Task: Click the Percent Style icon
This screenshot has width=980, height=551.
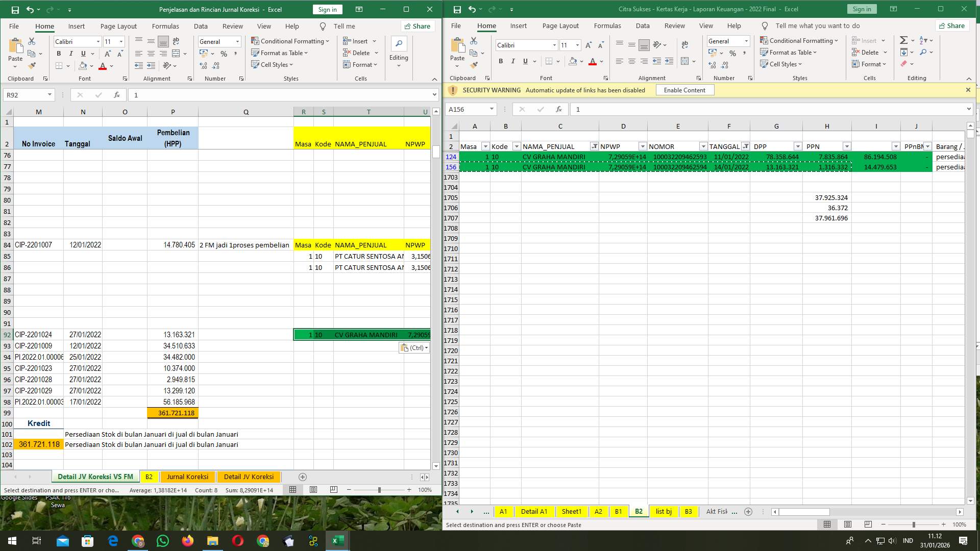Action: pyautogui.click(x=223, y=53)
